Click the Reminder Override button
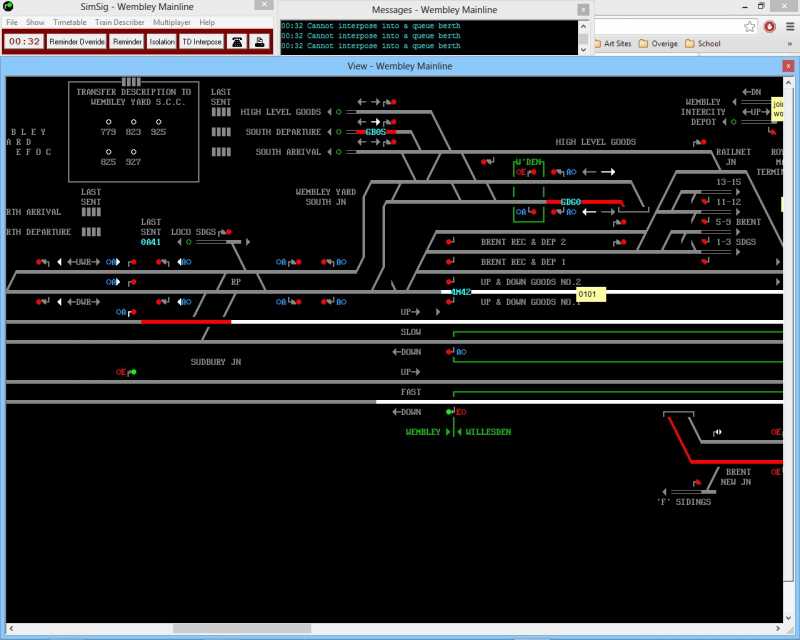The height and width of the screenshot is (640, 800). click(77, 42)
